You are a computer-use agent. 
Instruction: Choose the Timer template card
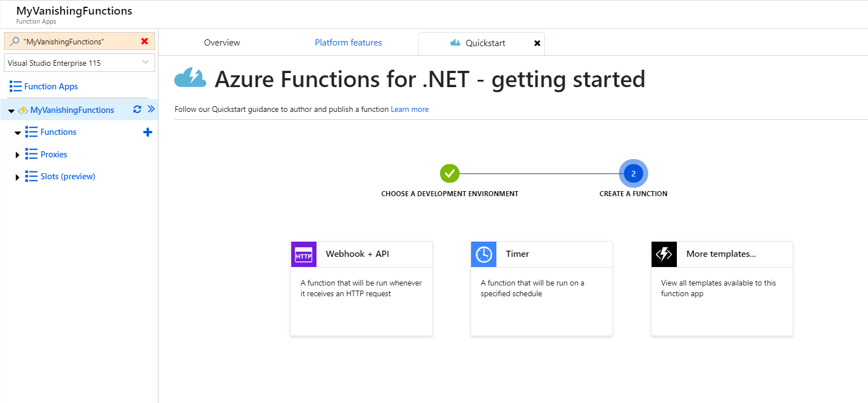(541, 289)
